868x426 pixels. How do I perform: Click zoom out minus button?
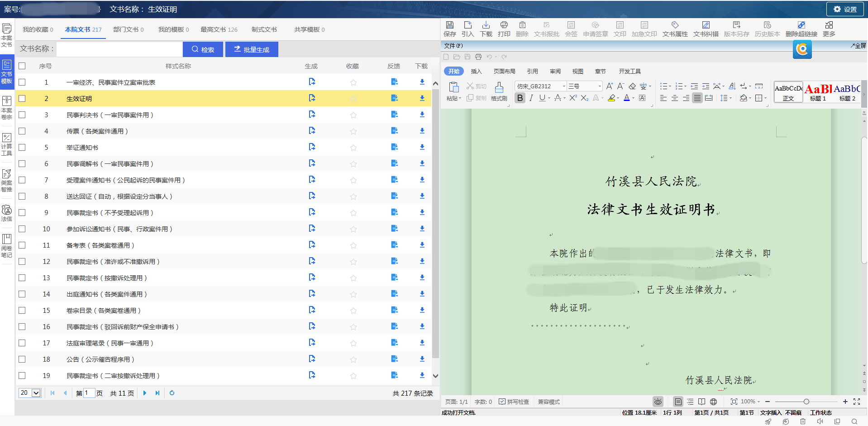coord(768,402)
